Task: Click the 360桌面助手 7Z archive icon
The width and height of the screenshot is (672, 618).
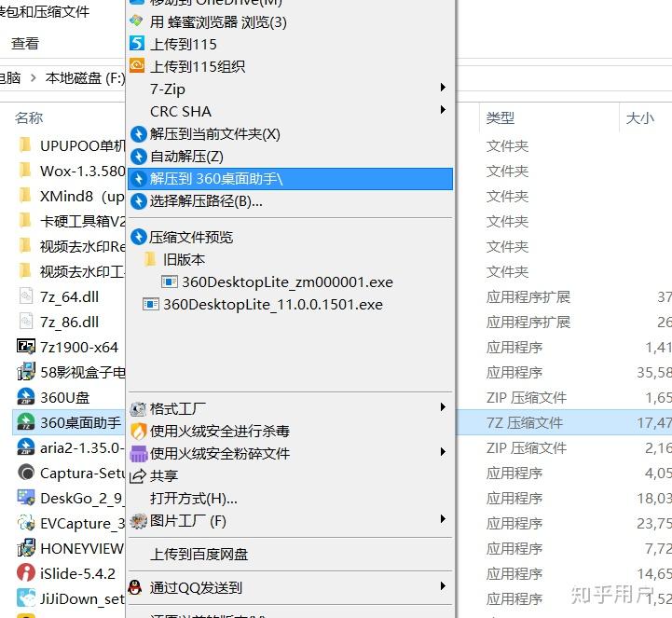Action: pyautogui.click(x=26, y=421)
